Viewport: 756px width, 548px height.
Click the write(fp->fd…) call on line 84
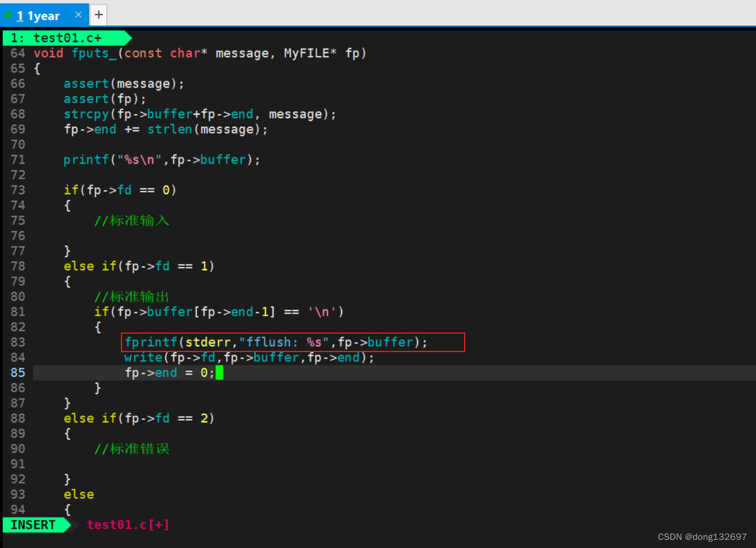point(249,357)
